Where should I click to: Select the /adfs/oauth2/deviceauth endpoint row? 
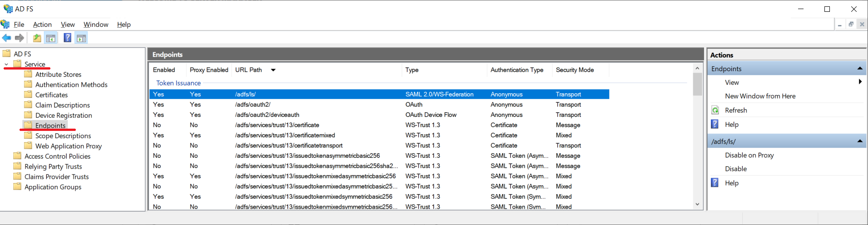(x=379, y=115)
